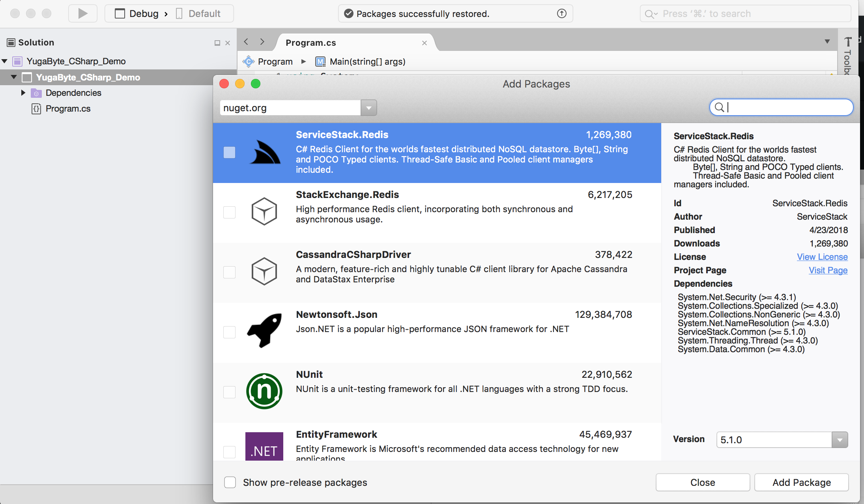Click the Add Package button

[x=801, y=482]
